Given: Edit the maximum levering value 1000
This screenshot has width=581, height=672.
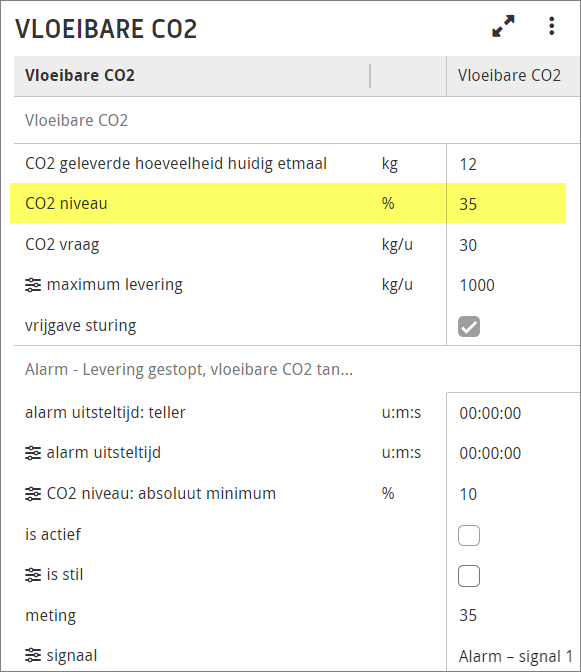Looking at the screenshot, I should click(477, 285).
